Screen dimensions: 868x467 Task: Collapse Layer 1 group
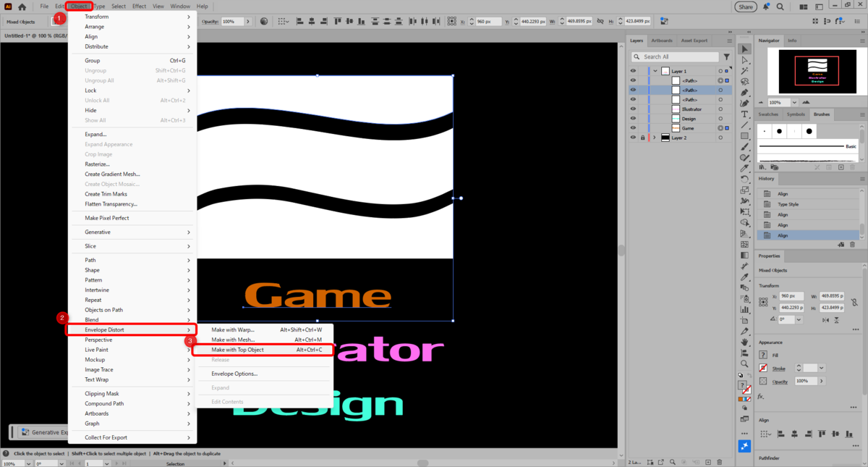click(655, 71)
